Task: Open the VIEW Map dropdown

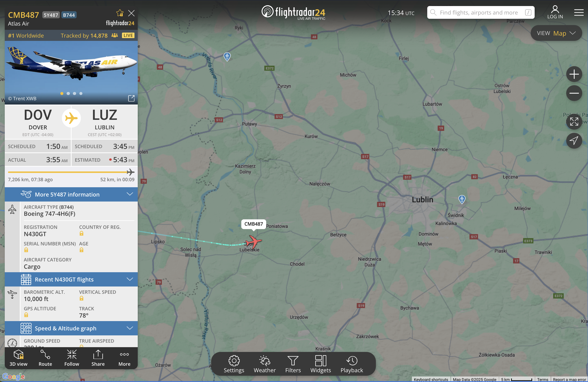Action: pos(556,33)
